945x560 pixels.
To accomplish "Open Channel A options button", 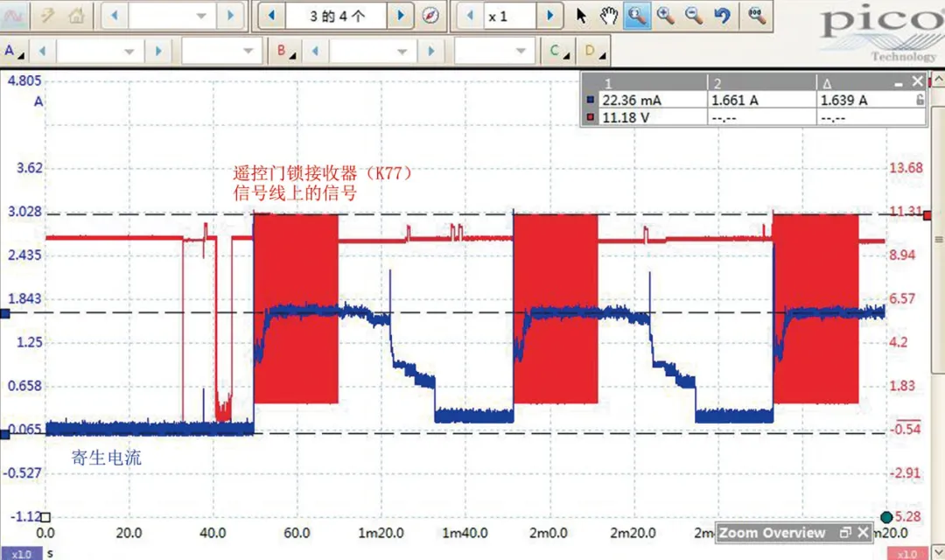I will pyautogui.click(x=13, y=52).
